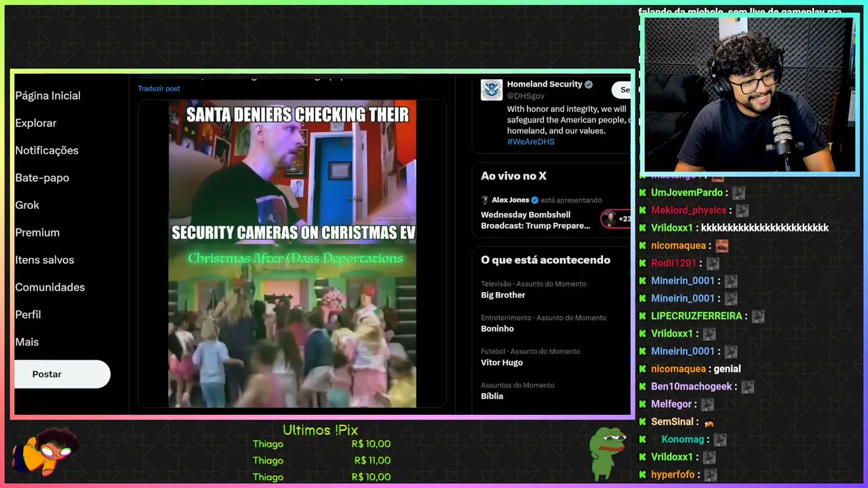Click emote in UmJovemPardo's message
868x488 pixels.
pyautogui.click(x=738, y=192)
